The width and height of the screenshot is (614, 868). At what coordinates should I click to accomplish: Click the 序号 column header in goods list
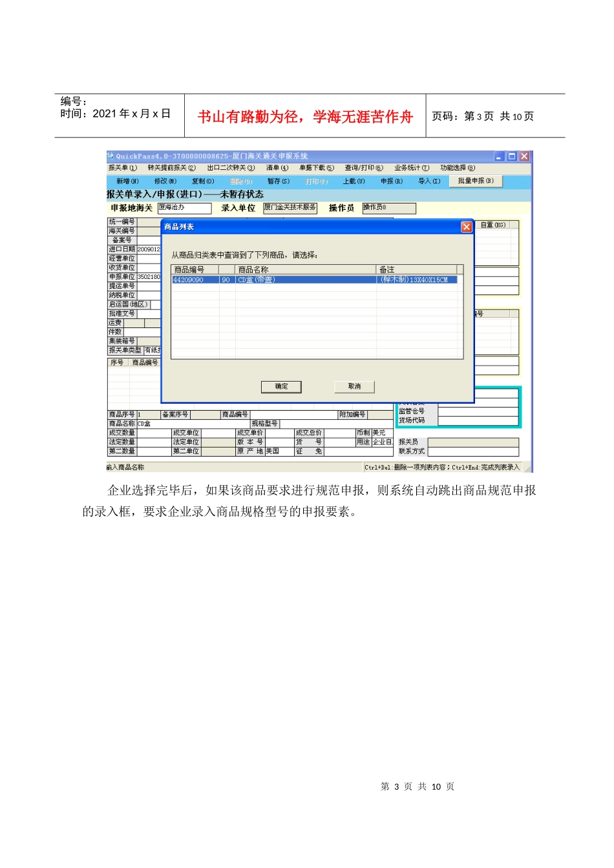[117, 362]
